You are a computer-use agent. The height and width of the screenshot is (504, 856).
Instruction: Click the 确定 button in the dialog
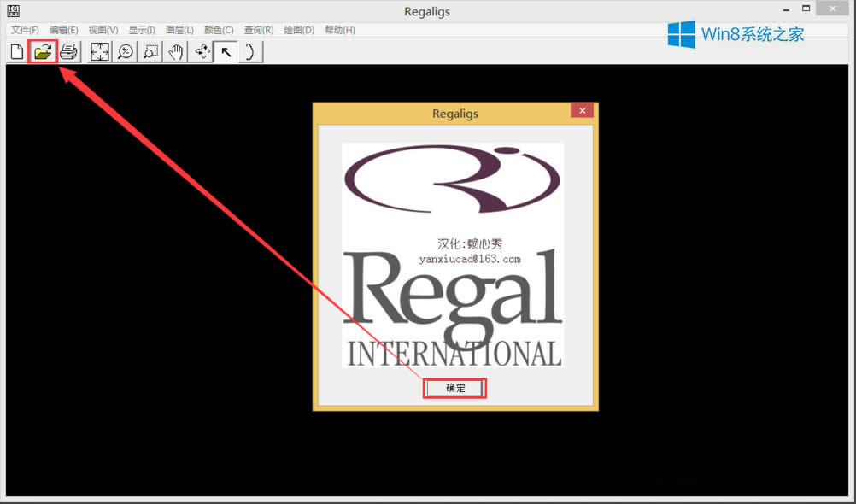(454, 388)
